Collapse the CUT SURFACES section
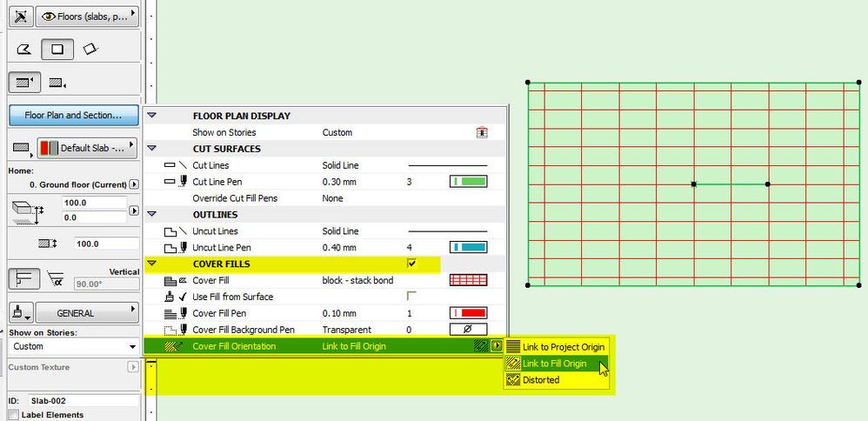This screenshot has height=421, width=868. click(152, 149)
